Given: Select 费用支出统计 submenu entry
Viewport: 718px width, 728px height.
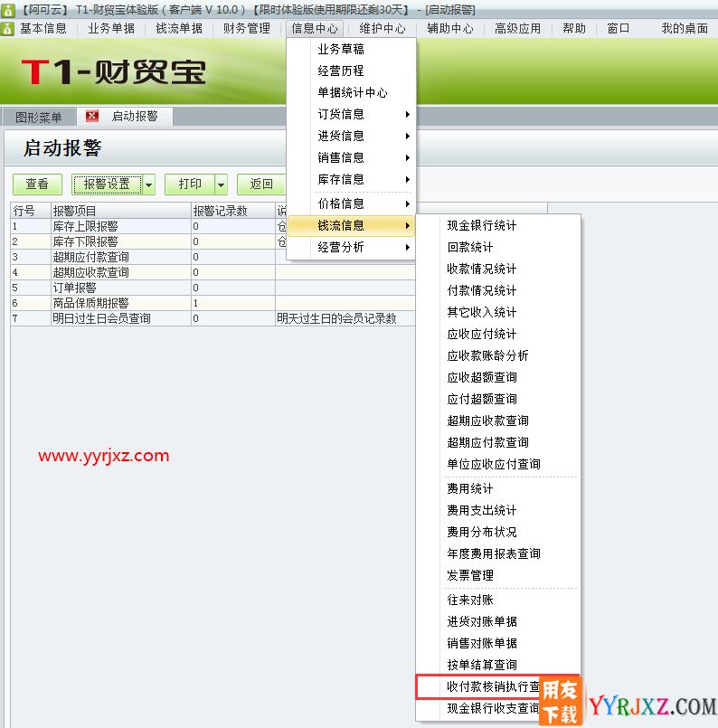Looking at the screenshot, I should click(x=498, y=511).
